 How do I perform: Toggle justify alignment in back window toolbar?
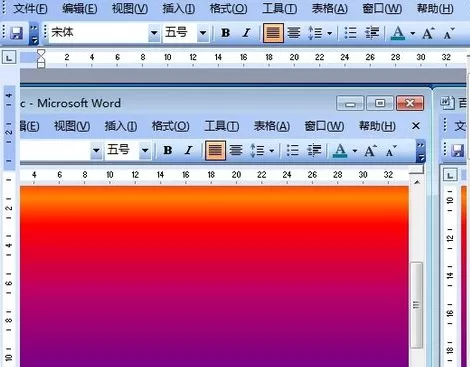pyautogui.click(x=273, y=33)
